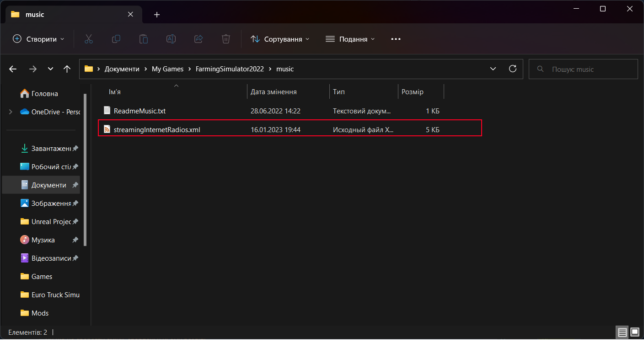Click the Paste clipboard icon
The height and width of the screenshot is (343, 644).
pyautogui.click(x=144, y=39)
